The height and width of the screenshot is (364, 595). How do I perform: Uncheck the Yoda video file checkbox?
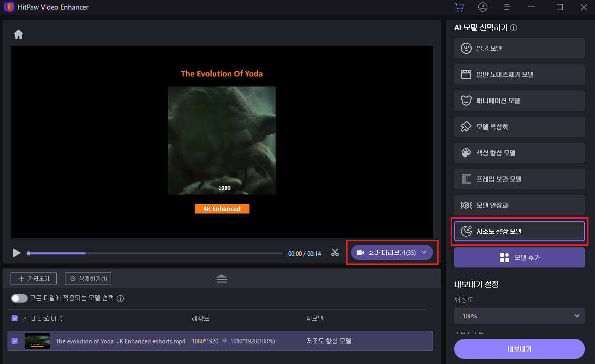[x=15, y=341]
